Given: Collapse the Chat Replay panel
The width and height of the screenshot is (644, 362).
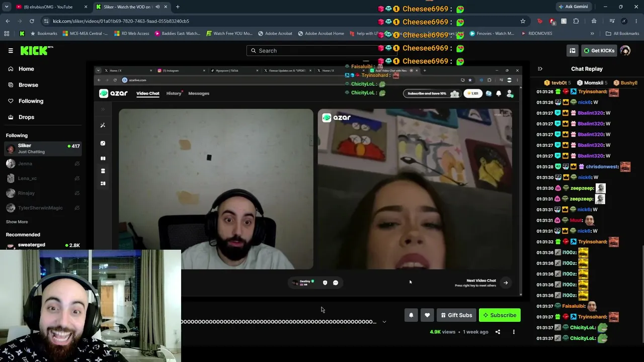Looking at the screenshot, I should click(540, 69).
